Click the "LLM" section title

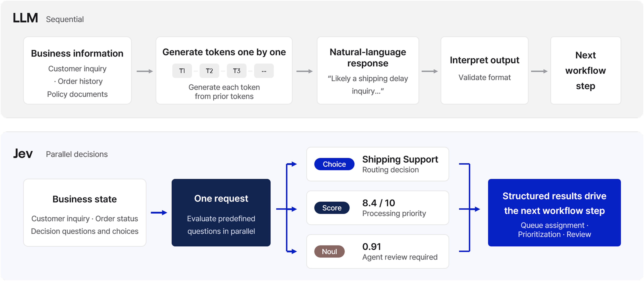25,18
